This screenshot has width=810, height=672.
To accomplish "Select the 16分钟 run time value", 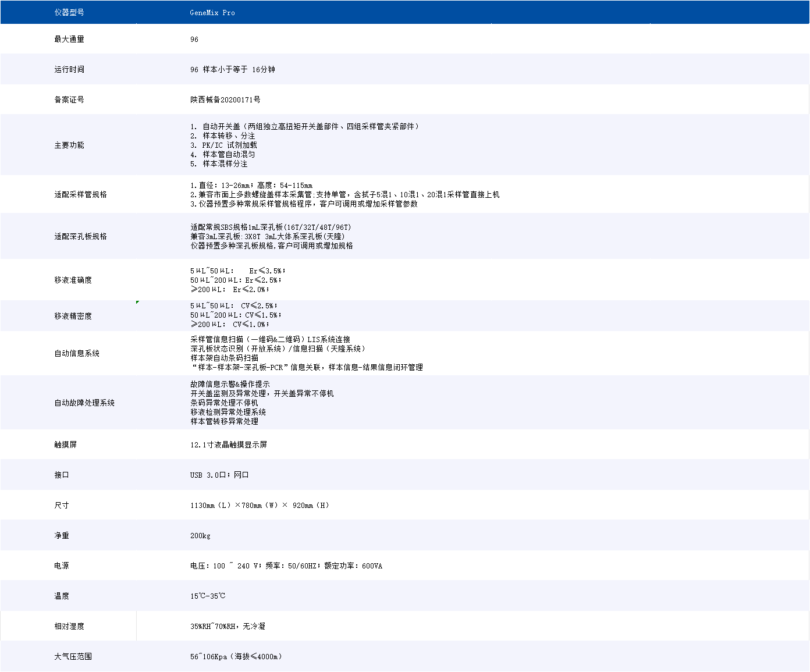I will point(263,69).
